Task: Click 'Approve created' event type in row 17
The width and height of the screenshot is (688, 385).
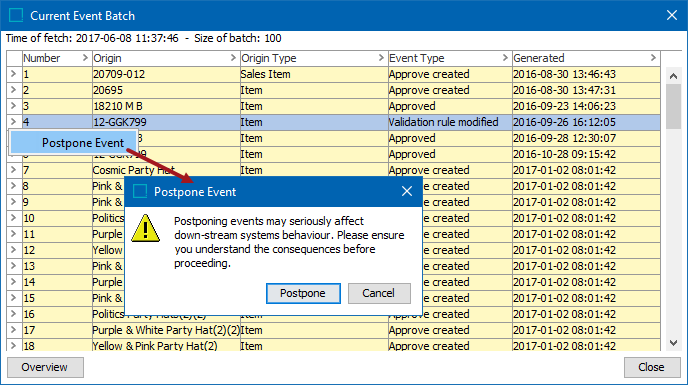Action: click(450, 330)
